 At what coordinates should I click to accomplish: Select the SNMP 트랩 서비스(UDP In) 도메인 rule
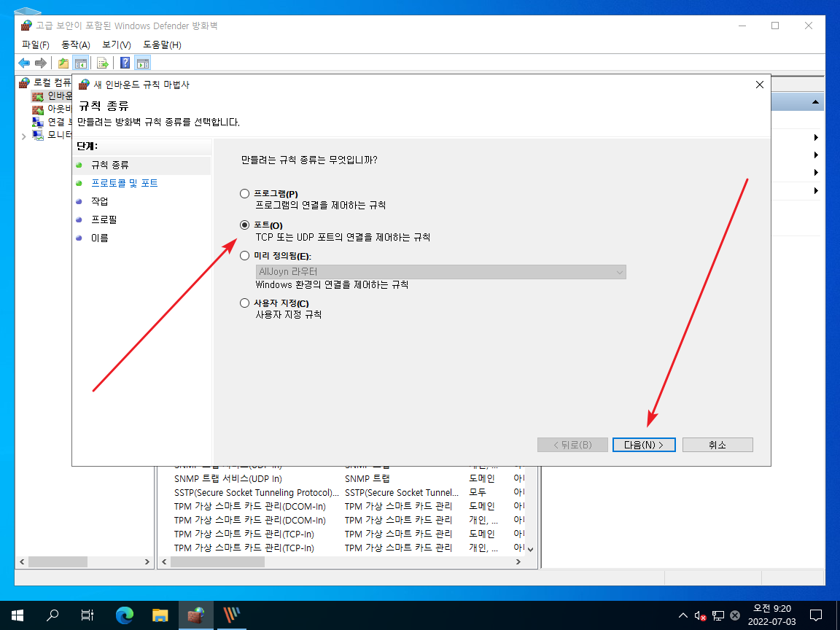pyautogui.click(x=228, y=479)
